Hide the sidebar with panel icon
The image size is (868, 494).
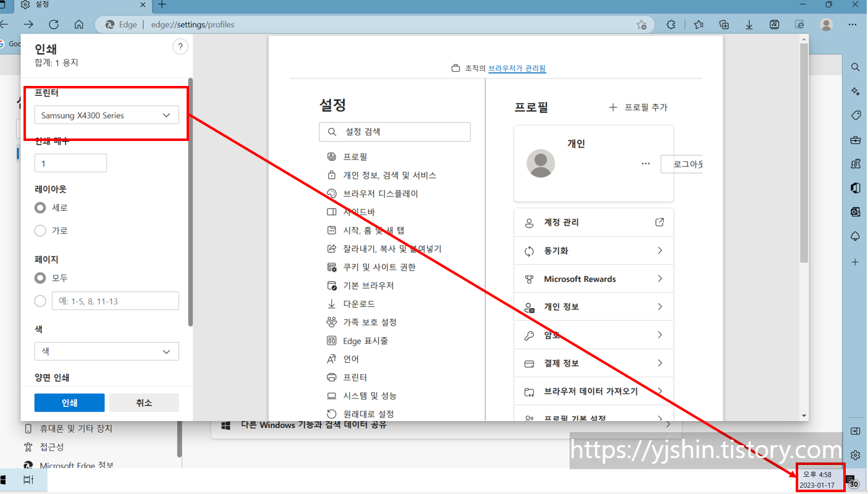(856, 431)
